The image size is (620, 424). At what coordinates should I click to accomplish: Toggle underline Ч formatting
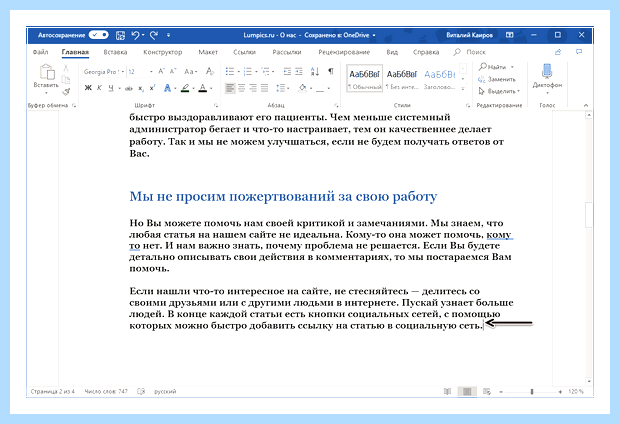(111, 88)
